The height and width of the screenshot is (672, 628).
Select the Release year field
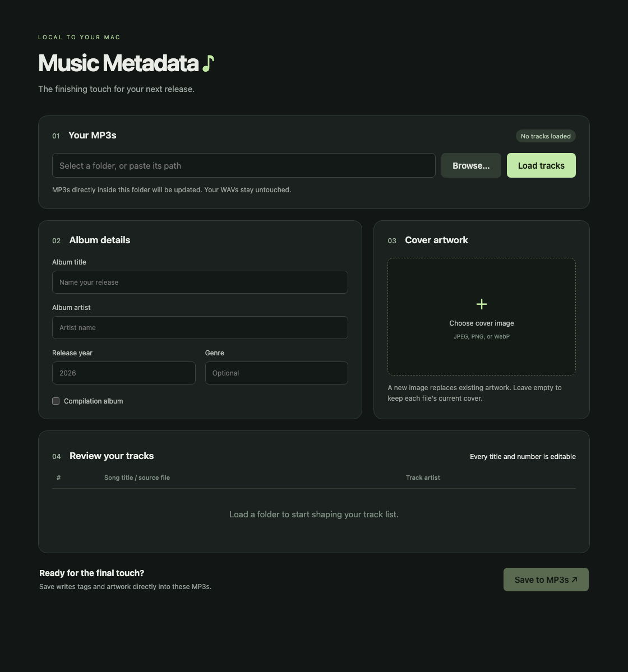(124, 373)
